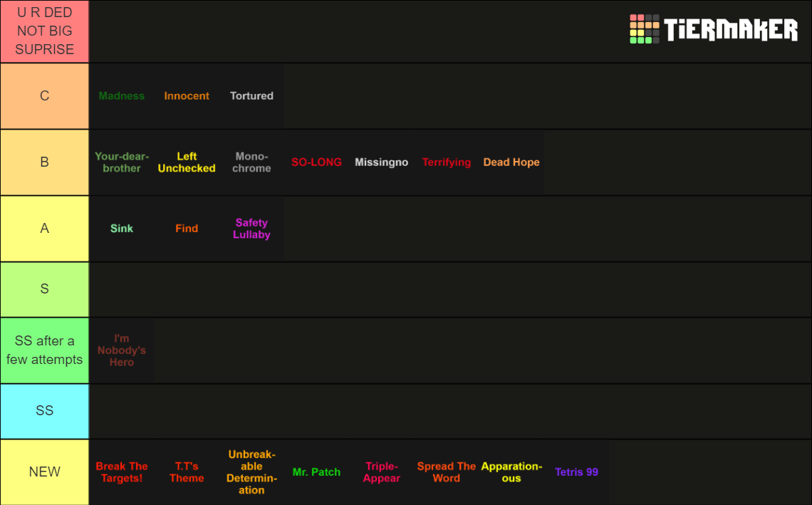Select the Triple-Appear tile in NEW row
The height and width of the screenshot is (505, 812).
click(381, 472)
